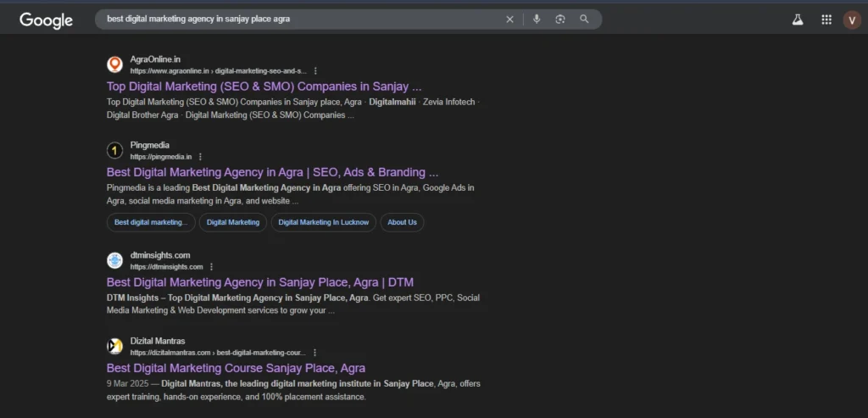Click the AgraOnline.in site favicon
The width and height of the screenshot is (868, 418).
click(x=115, y=64)
